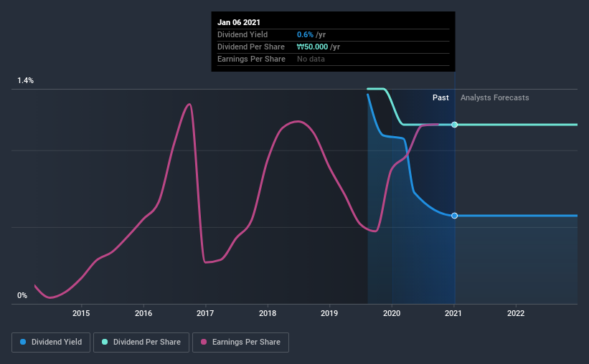The image size is (589, 364).
Task: Click the 1.4% y-axis label
Action: (26, 81)
